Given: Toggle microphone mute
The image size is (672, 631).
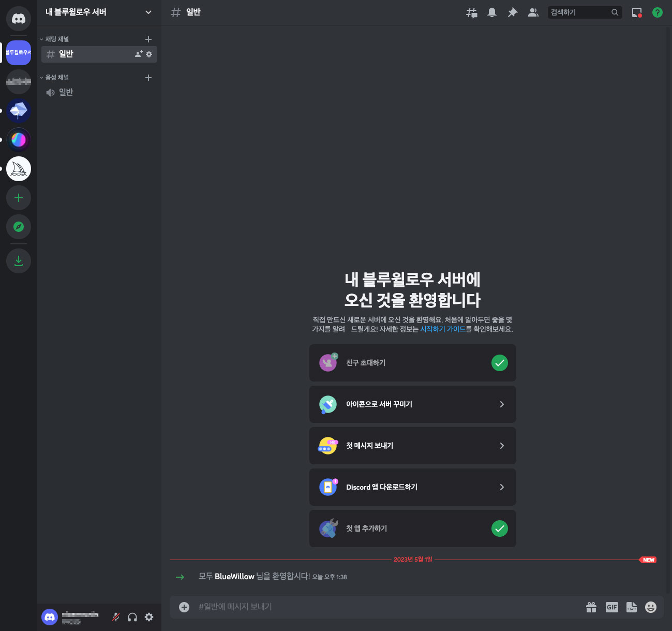Looking at the screenshot, I should pyautogui.click(x=116, y=617).
